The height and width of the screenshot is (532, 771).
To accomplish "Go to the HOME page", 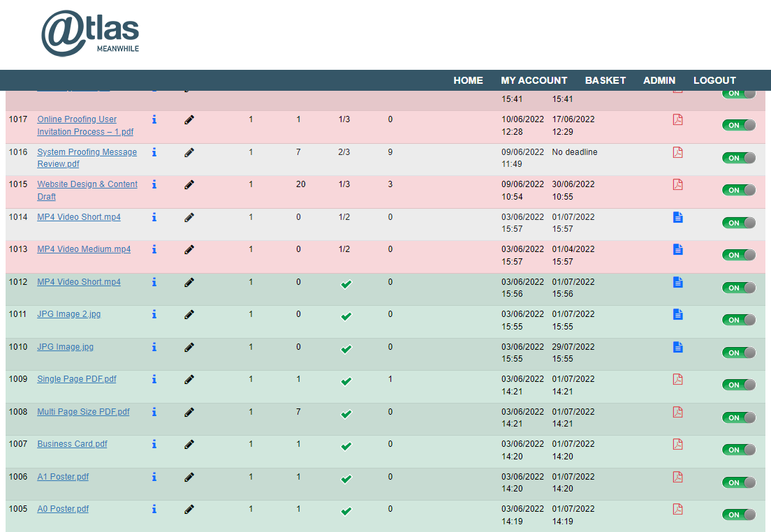I will coord(468,80).
